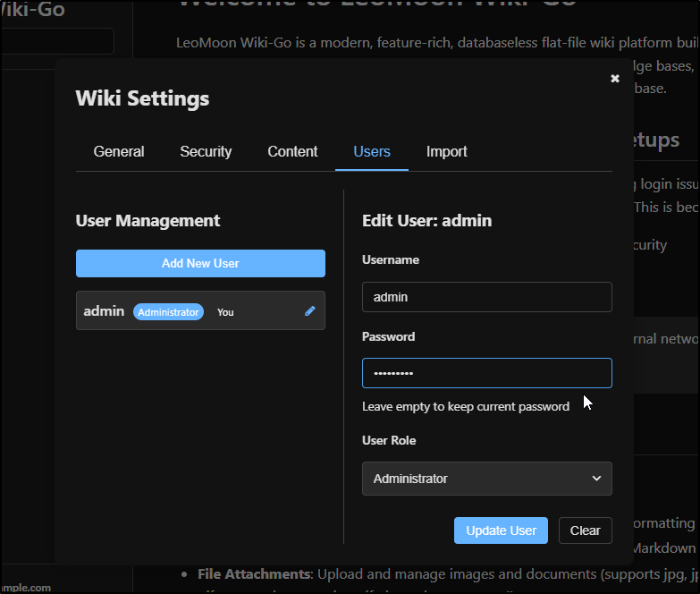Select the Users tab
This screenshot has height=594, width=700.
372,152
